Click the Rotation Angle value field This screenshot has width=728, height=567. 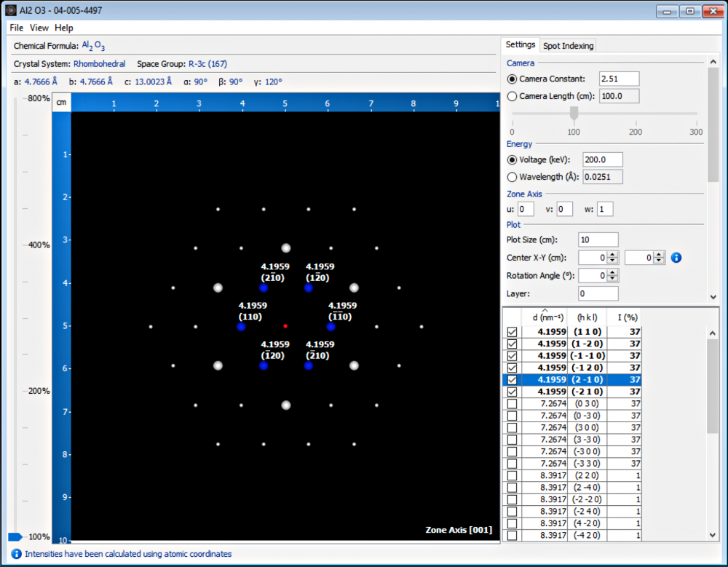click(x=593, y=275)
